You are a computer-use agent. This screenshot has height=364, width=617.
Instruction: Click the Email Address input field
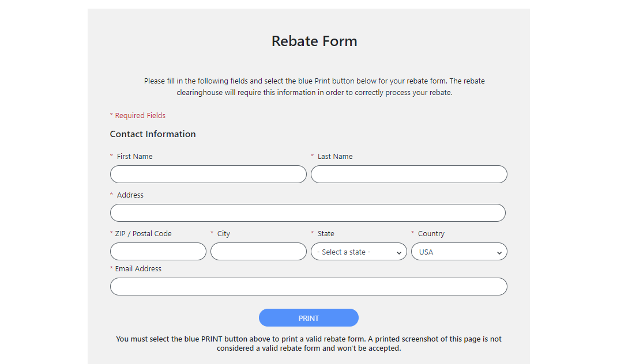308,286
